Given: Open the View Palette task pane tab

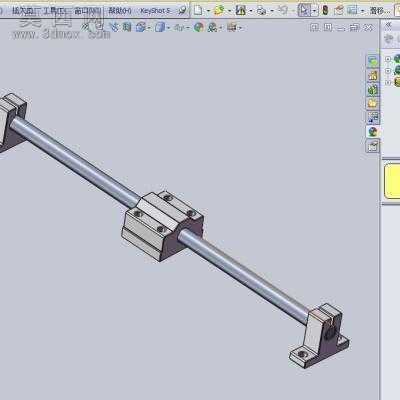Looking at the screenshot, I should click(373, 118).
